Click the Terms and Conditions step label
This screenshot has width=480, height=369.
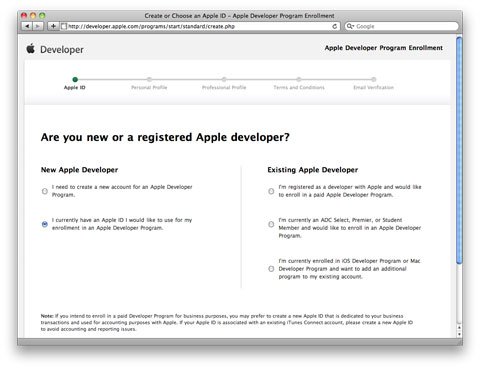(x=299, y=87)
